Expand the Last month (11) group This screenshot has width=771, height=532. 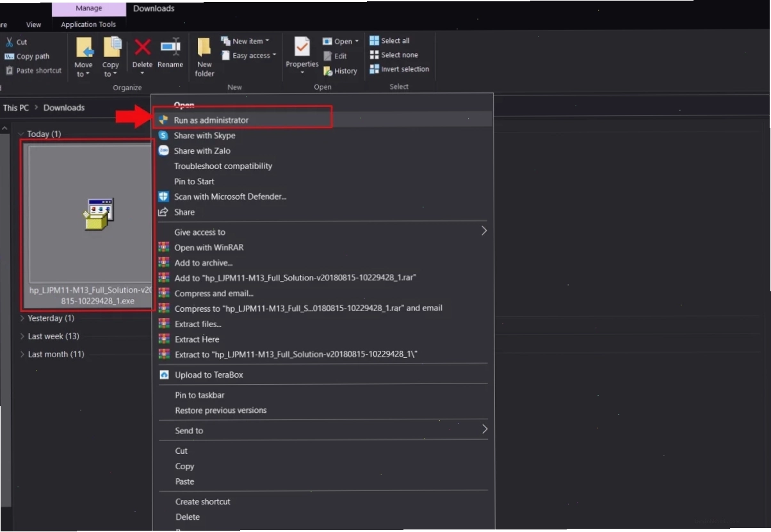pos(22,354)
